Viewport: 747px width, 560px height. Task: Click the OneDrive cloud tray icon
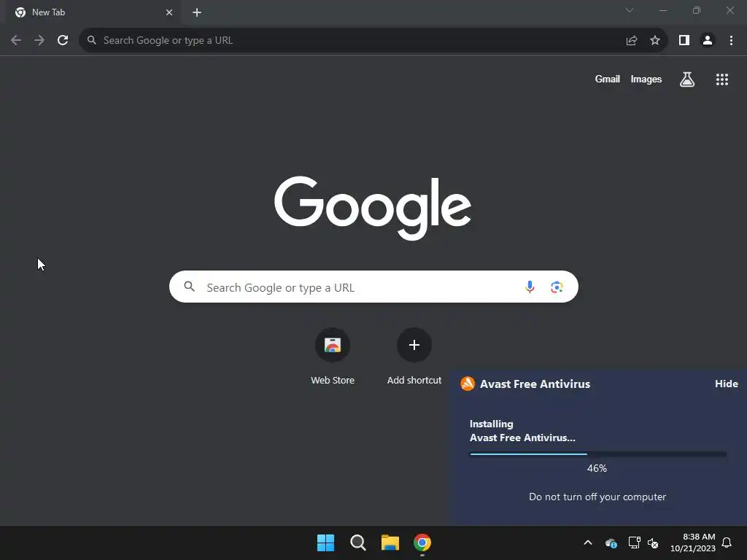[x=611, y=542]
